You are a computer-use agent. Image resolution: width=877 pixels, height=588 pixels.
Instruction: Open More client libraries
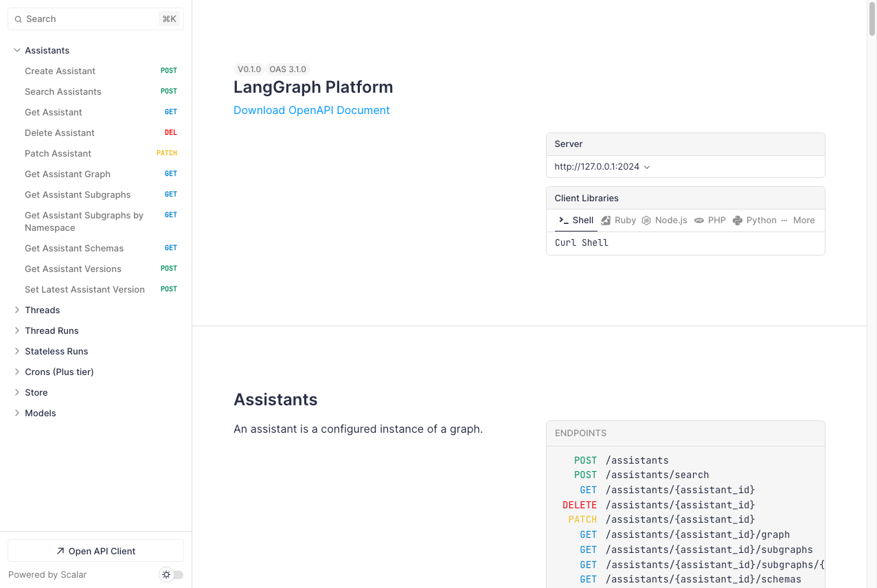tap(797, 220)
